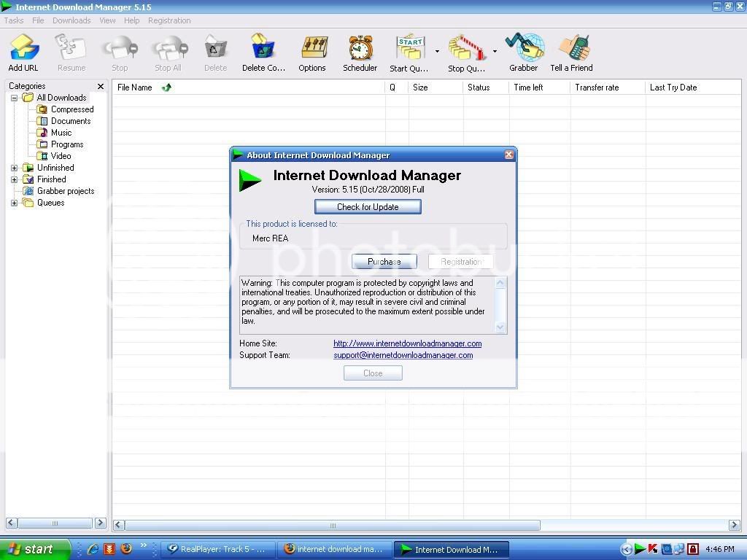Click the Purchase button

tap(384, 262)
